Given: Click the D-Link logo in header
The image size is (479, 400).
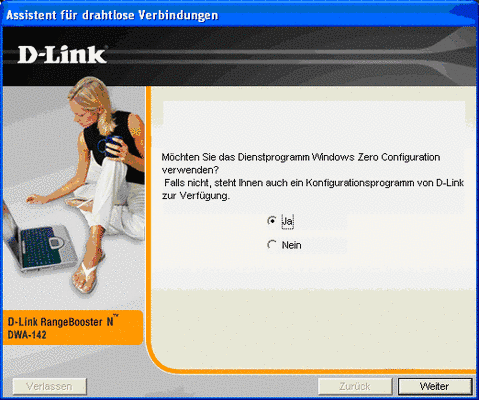Looking at the screenshot, I should point(62,54).
